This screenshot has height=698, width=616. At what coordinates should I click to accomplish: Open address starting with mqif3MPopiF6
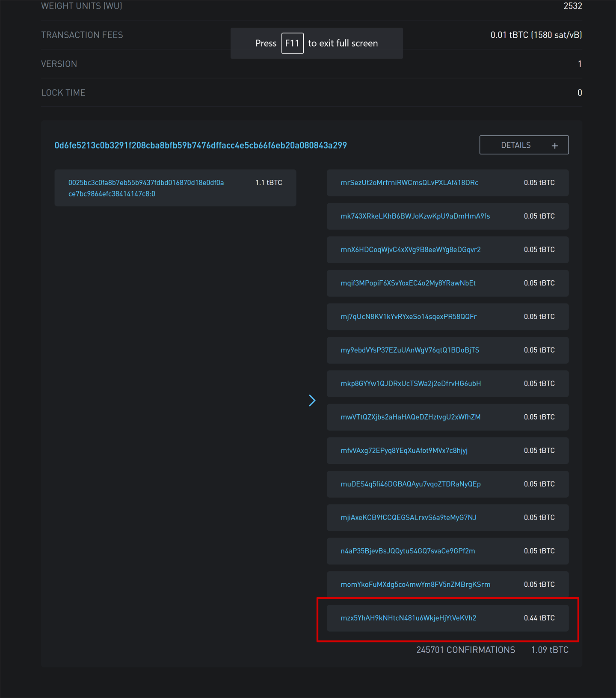tap(408, 283)
